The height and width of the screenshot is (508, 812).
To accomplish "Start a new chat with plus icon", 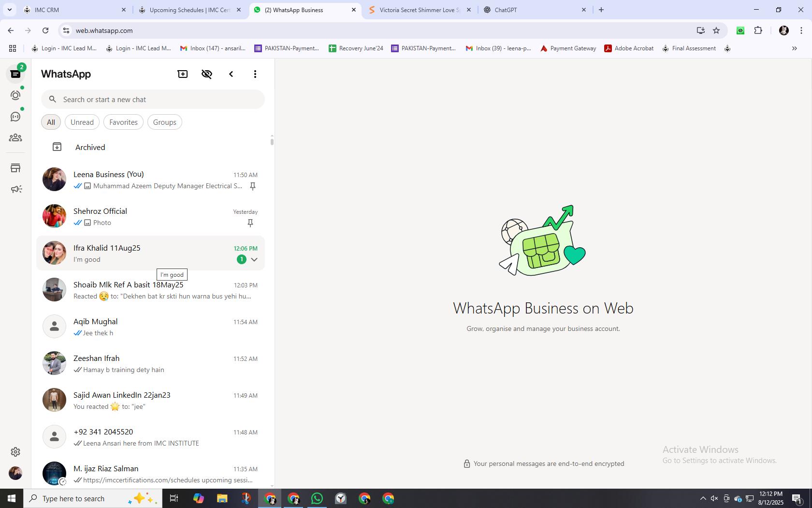I will pyautogui.click(x=183, y=74).
